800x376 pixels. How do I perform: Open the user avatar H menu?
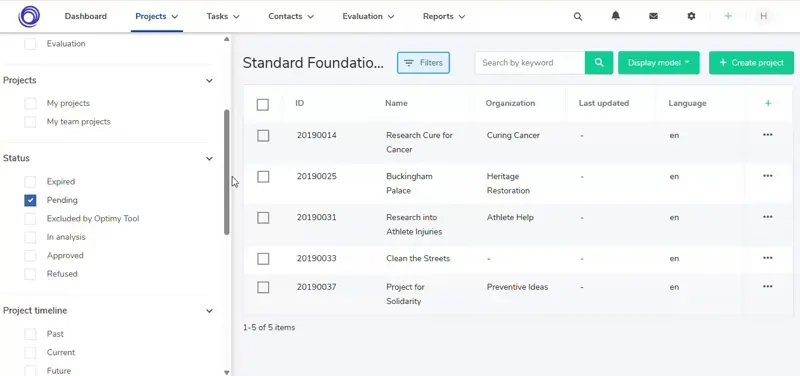pyautogui.click(x=764, y=16)
